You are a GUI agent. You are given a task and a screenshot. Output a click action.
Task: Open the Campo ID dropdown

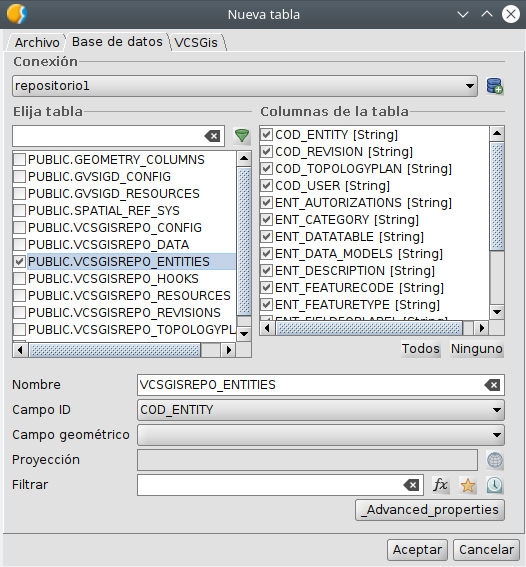tap(321, 410)
